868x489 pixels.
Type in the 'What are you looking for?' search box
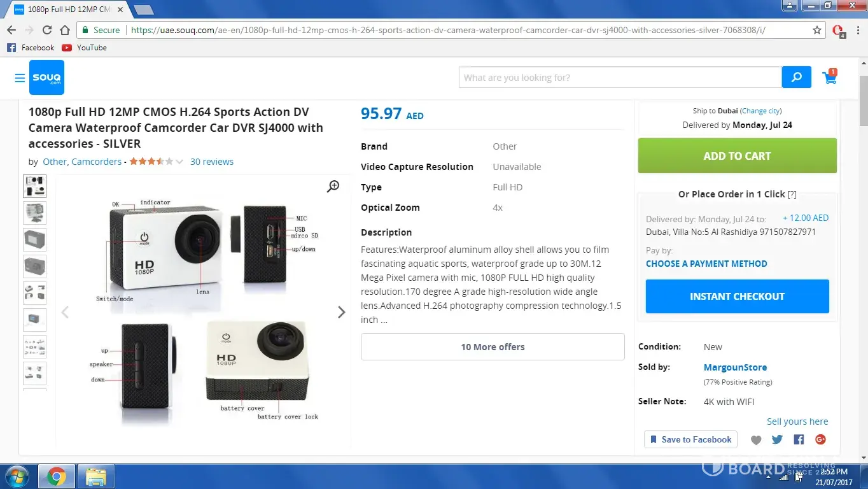pyautogui.click(x=620, y=78)
